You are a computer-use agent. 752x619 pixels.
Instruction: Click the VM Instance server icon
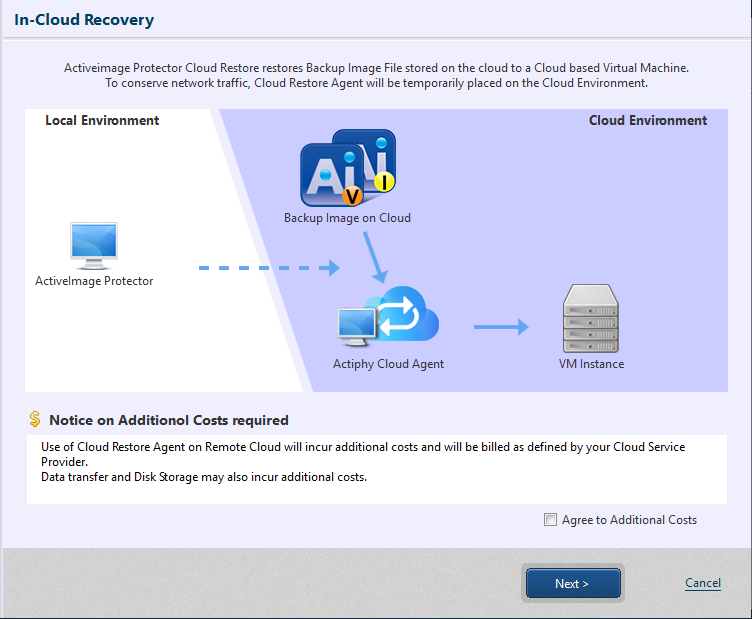point(591,317)
